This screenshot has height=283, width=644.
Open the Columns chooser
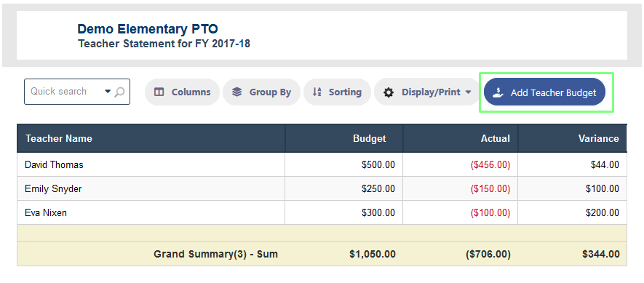point(183,92)
